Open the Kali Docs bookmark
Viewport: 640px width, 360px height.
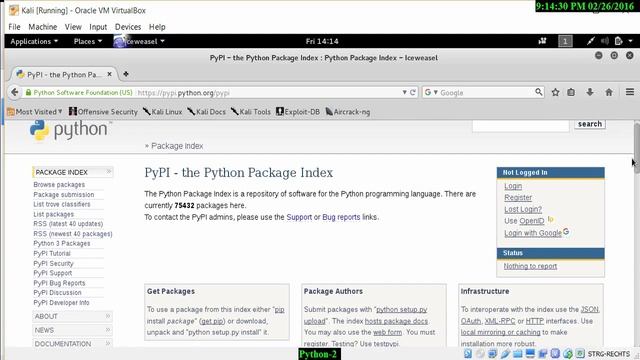[207, 111]
